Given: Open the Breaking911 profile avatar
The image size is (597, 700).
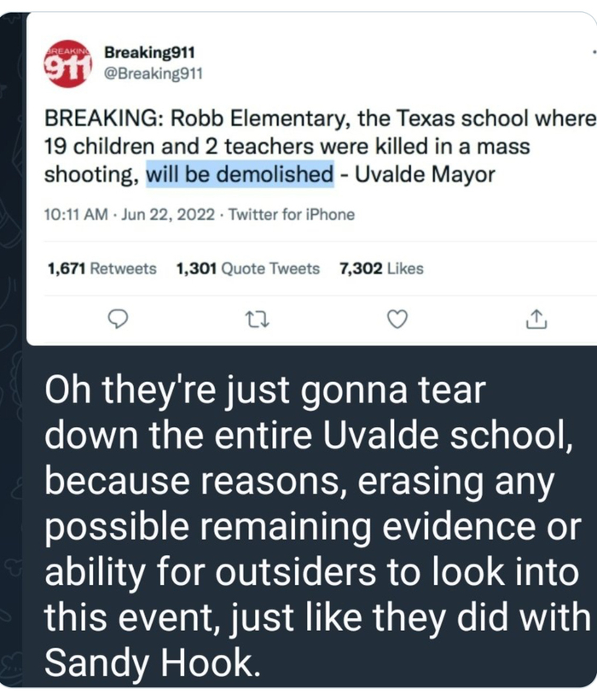Looking at the screenshot, I should point(67,63).
